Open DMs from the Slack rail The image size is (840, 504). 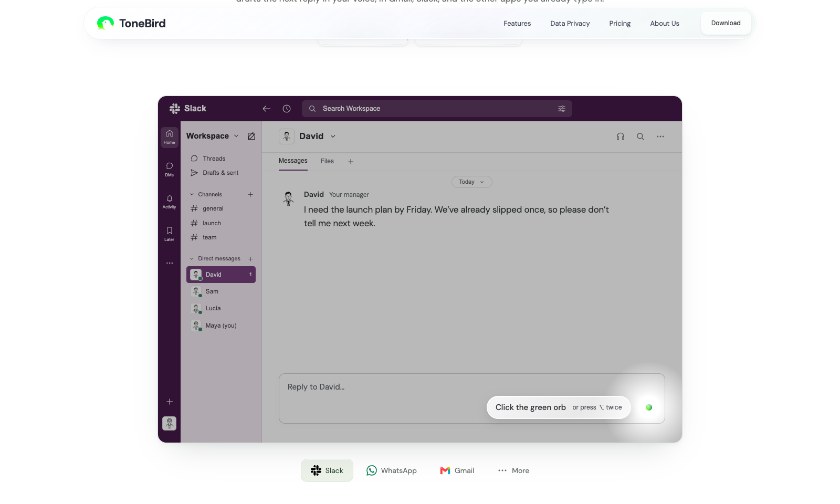click(x=170, y=169)
